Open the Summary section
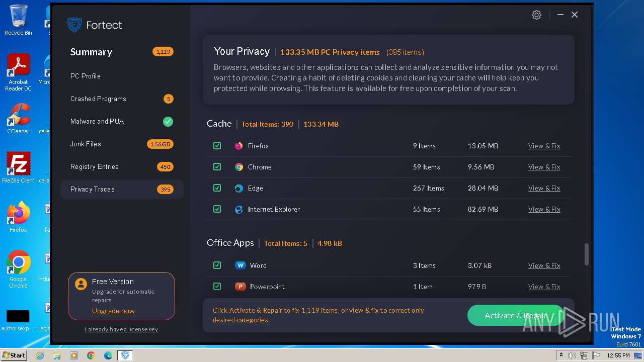Image resolution: width=644 pixels, height=362 pixels. pos(91,52)
